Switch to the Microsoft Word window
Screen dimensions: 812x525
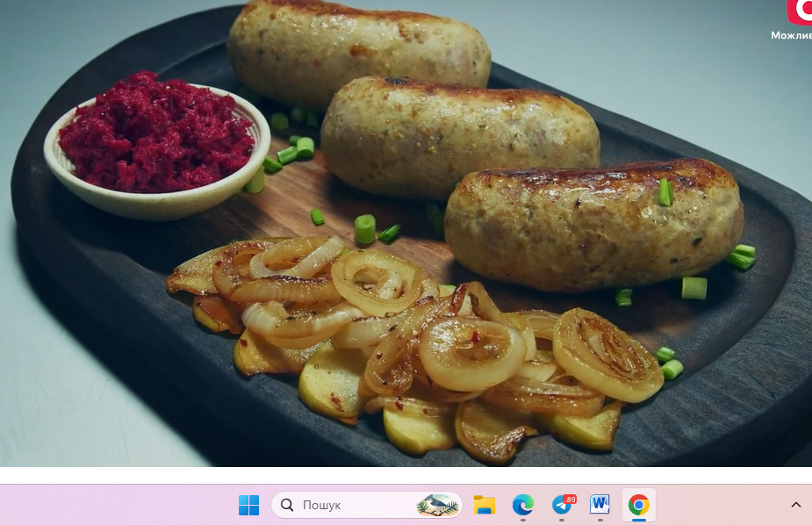tap(600, 505)
